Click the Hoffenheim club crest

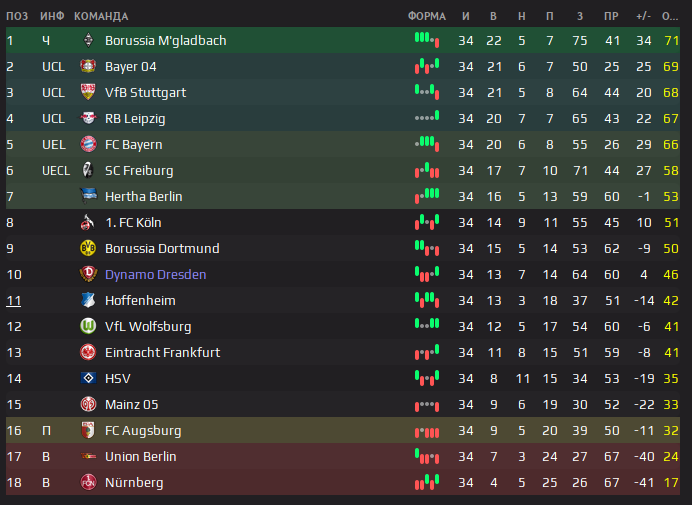[x=88, y=300]
